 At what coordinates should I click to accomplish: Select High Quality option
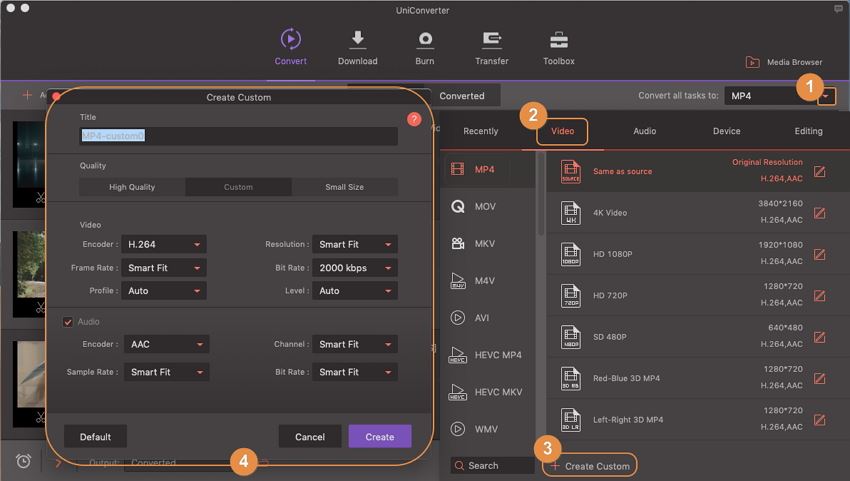point(132,187)
